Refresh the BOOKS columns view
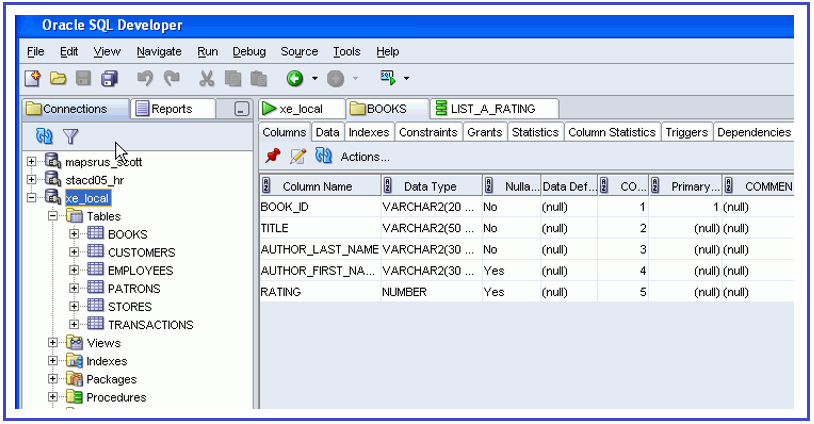Viewport: 814px width, 424px height. coord(323,156)
